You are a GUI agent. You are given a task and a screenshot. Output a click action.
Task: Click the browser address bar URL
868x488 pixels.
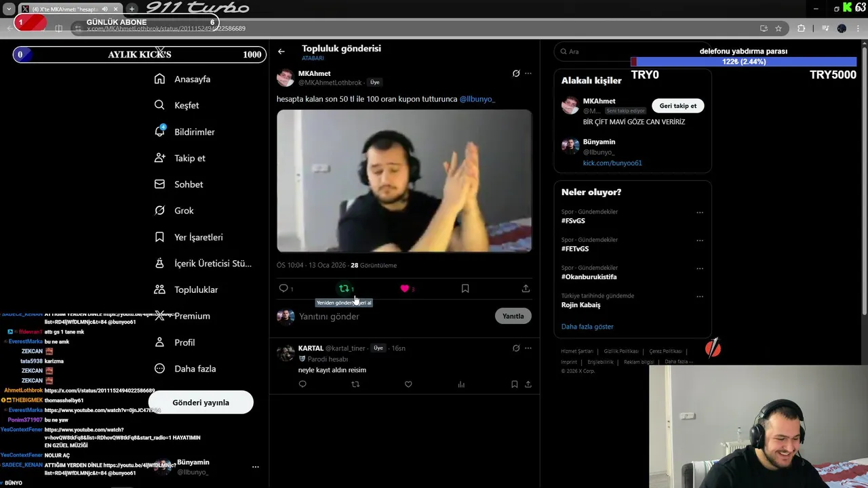click(166, 28)
